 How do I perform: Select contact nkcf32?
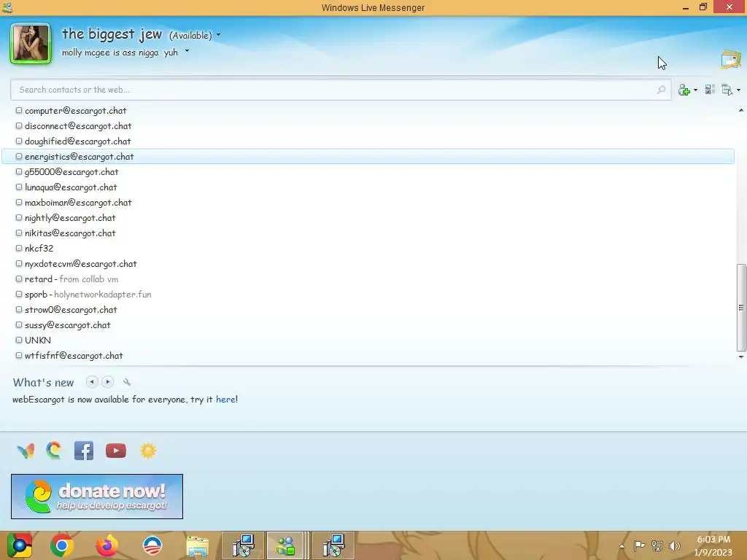pyautogui.click(x=368, y=248)
